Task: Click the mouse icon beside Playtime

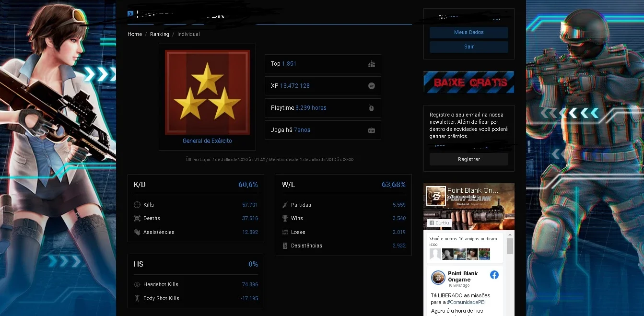Action: pyautogui.click(x=371, y=108)
